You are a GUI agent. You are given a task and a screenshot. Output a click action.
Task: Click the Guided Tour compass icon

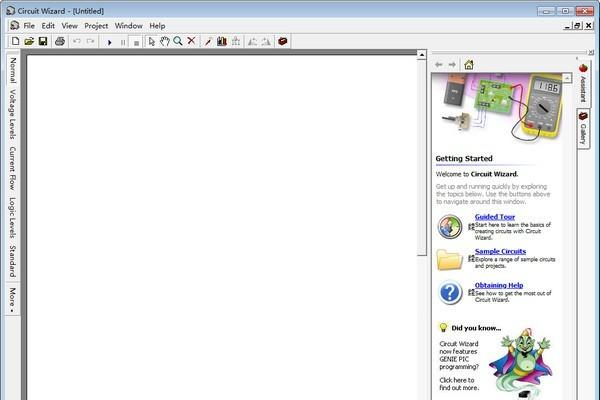[x=450, y=227]
